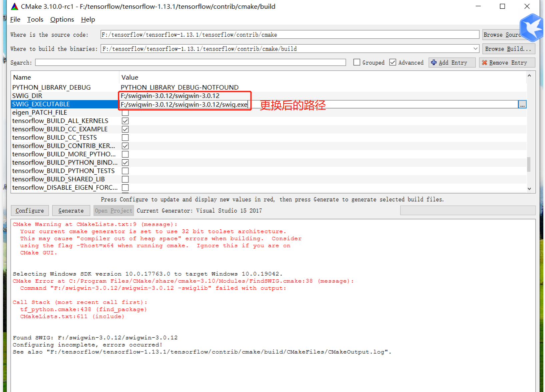
Task: Open the Options menu
Action: coord(62,19)
